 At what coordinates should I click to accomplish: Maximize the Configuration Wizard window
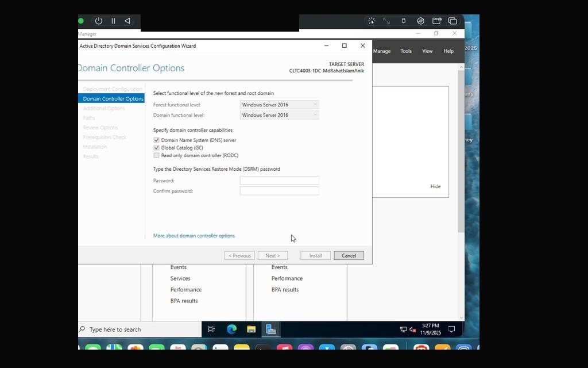[x=345, y=46]
